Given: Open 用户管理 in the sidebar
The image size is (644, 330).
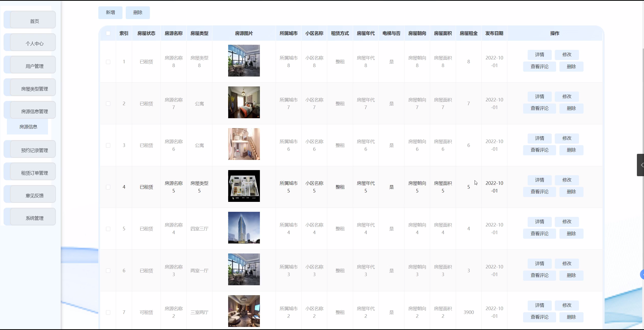Looking at the screenshot, I should point(30,65).
